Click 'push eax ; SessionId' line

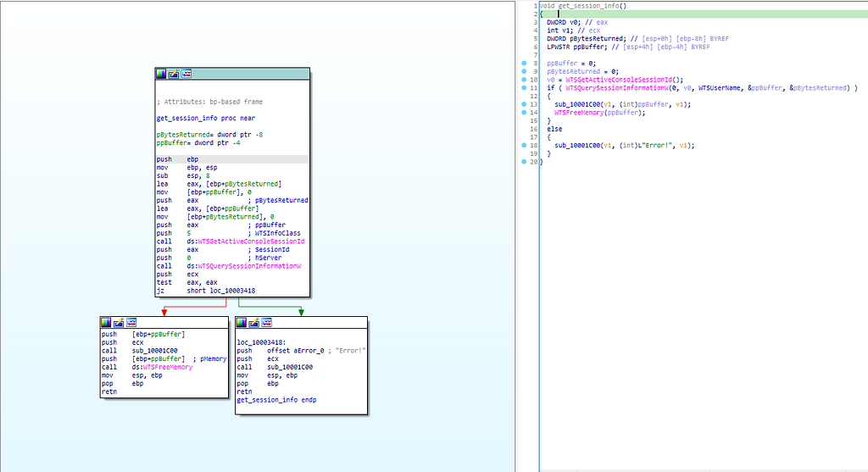(x=223, y=249)
